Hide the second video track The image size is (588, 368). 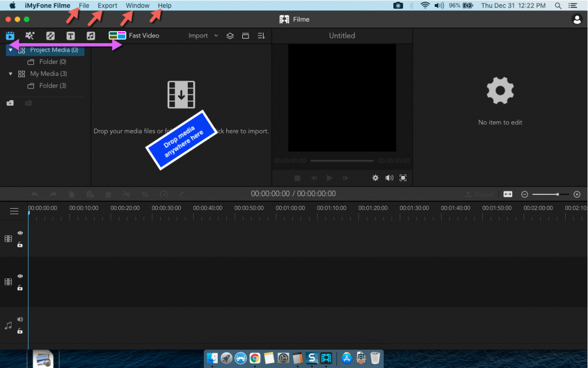tap(20, 277)
